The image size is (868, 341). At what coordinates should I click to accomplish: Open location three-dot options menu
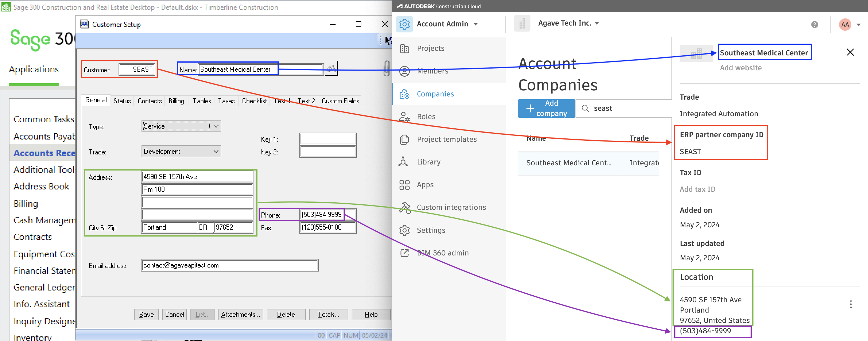point(850,304)
